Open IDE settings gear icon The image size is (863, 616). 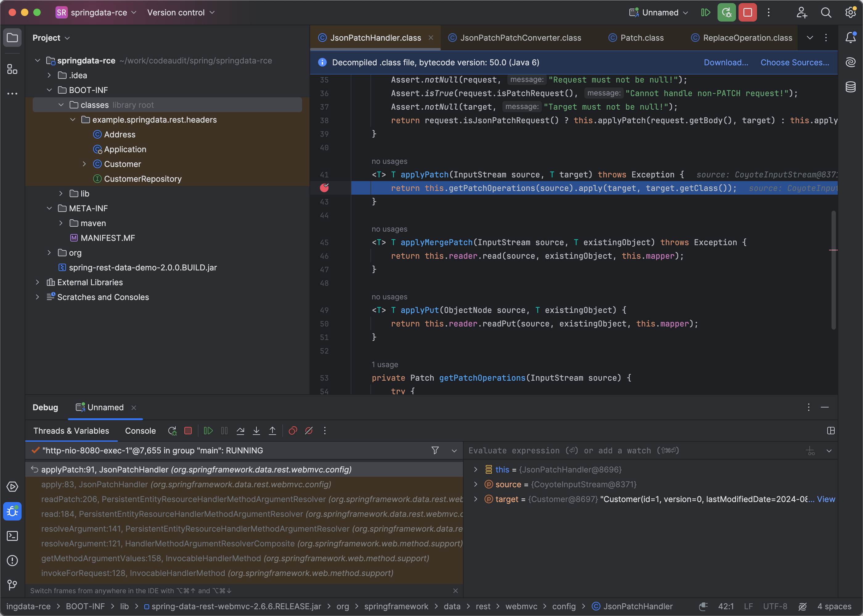pos(850,13)
